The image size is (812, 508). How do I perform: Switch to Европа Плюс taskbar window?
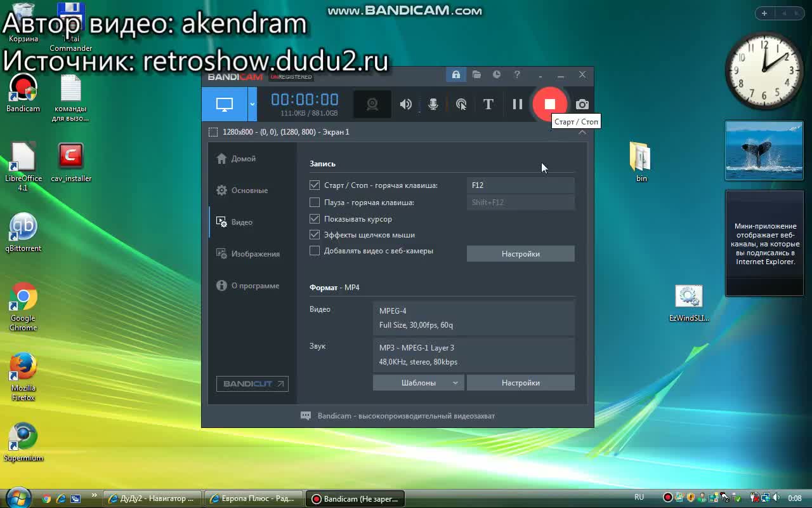tap(254, 498)
